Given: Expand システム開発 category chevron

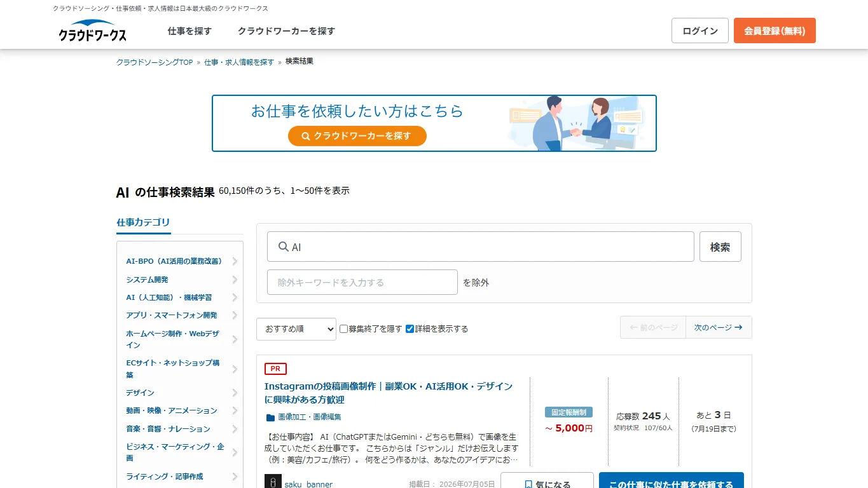Looking at the screenshot, I should [235, 280].
